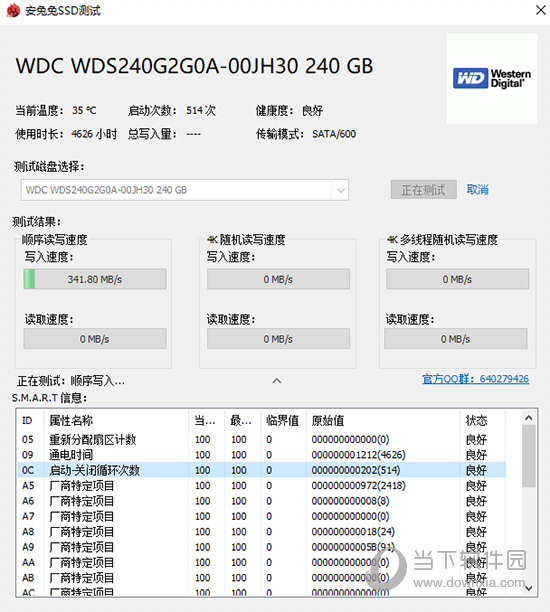550x612 pixels.
Task: Click the transfer mode value SATA/600
Action: pyautogui.click(x=334, y=134)
